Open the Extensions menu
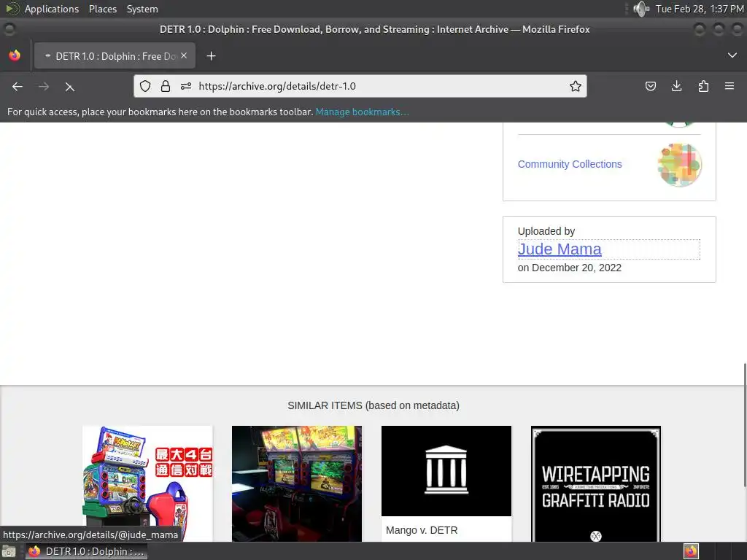This screenshot has height=560, width=747. pyautogui.click(x=703, y=86)
